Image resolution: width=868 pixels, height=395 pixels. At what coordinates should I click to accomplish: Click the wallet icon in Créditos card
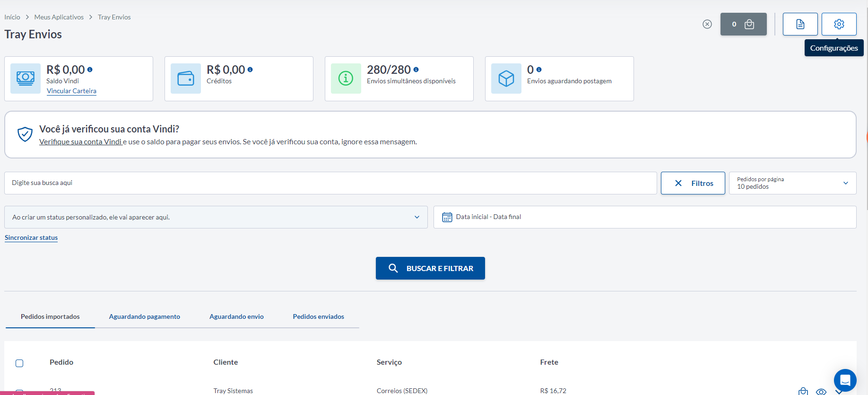tap(186, 79)
